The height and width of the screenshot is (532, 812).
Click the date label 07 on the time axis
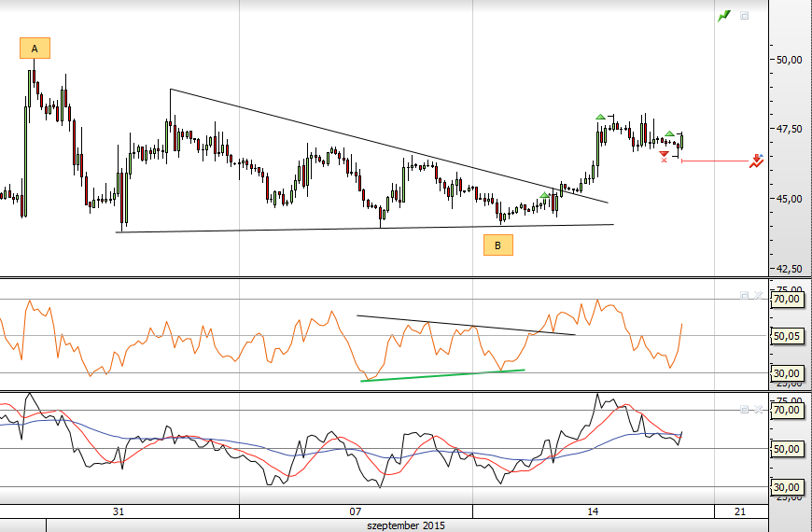pos(356,511)
